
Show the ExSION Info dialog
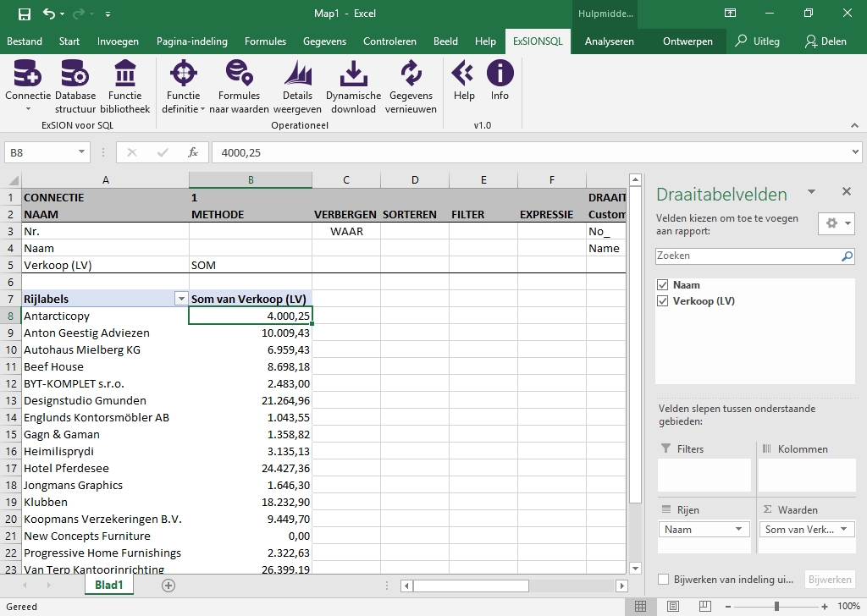(500, 80)
